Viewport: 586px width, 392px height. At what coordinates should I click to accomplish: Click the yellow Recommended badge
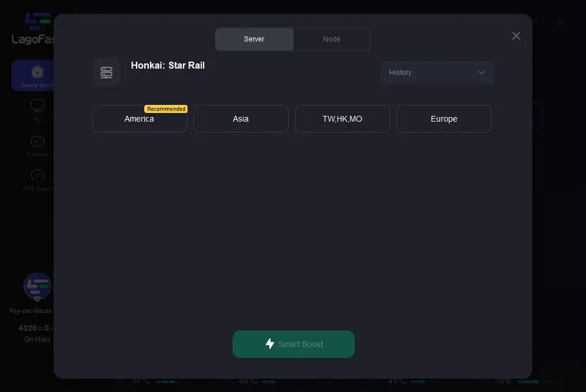[x=166, y=109]
